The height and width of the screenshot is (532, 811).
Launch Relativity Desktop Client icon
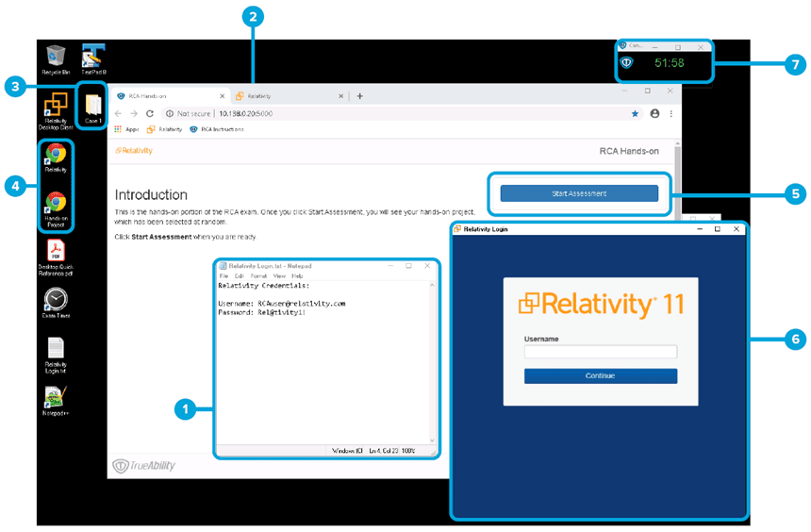pos(56,110)
